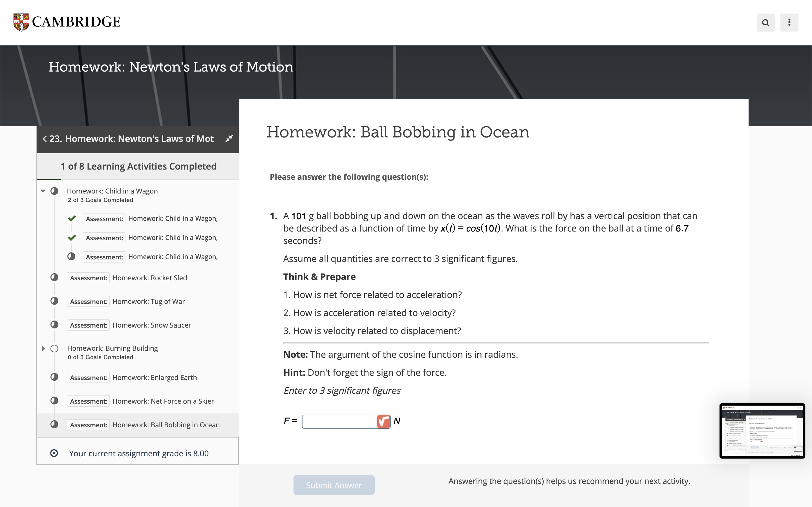This screenshot has height=507, width=812.
Task: Click the back chevron beside Newton's Laws heading
Action: coord(45,139)
